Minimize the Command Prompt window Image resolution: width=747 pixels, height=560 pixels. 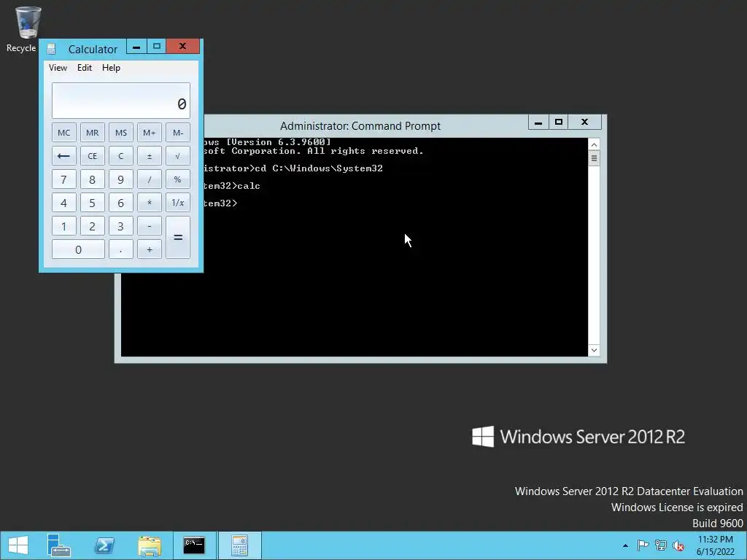point(538,122)
